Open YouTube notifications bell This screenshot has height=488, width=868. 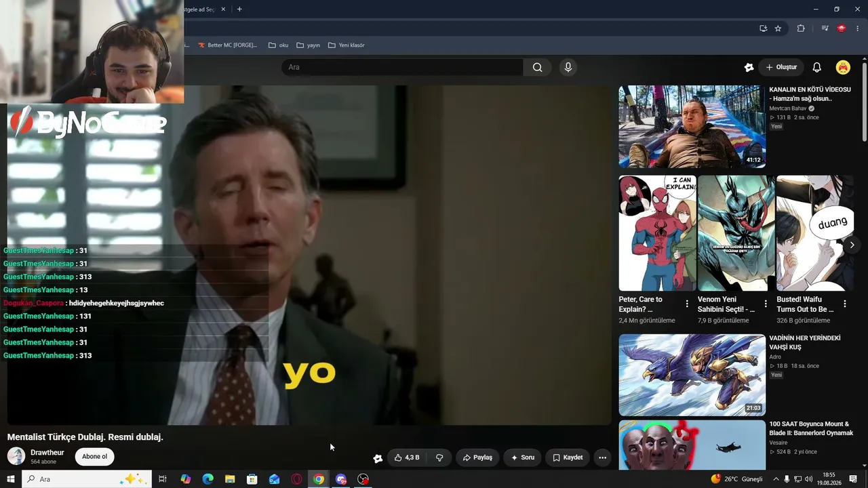click(817, 67)
